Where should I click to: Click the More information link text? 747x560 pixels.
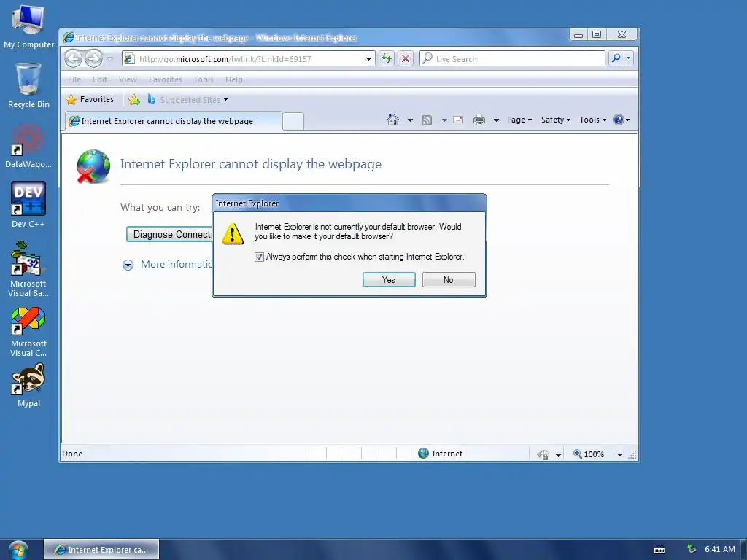(x=177, y=264)
